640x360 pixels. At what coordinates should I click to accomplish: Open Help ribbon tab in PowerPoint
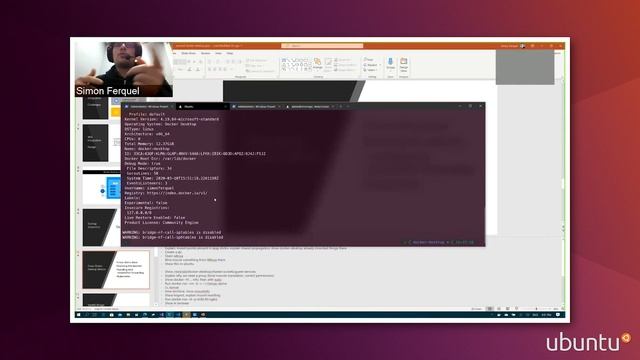(230, 53)
